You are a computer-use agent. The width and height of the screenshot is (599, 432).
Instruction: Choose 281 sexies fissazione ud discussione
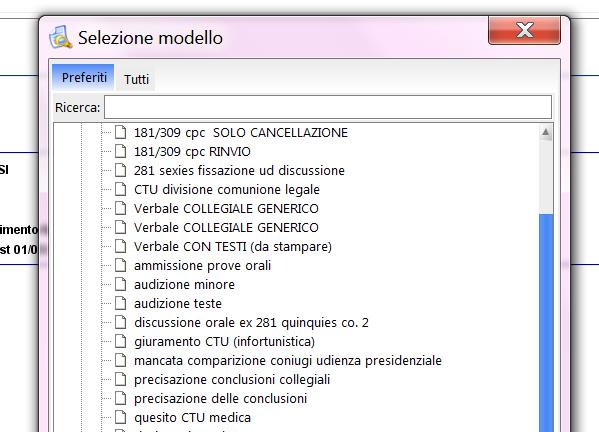tap(239, 170)
